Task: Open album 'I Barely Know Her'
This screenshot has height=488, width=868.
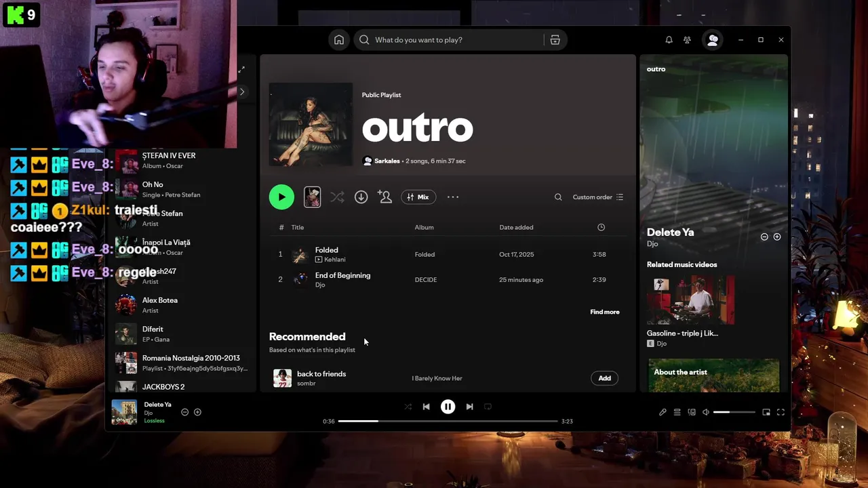Action: point(437,378)
